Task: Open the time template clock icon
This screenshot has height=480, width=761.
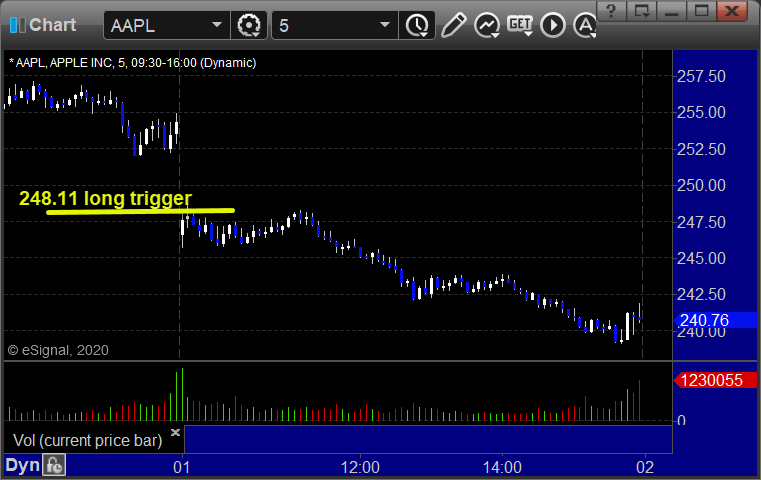Action: pos(417,25)
